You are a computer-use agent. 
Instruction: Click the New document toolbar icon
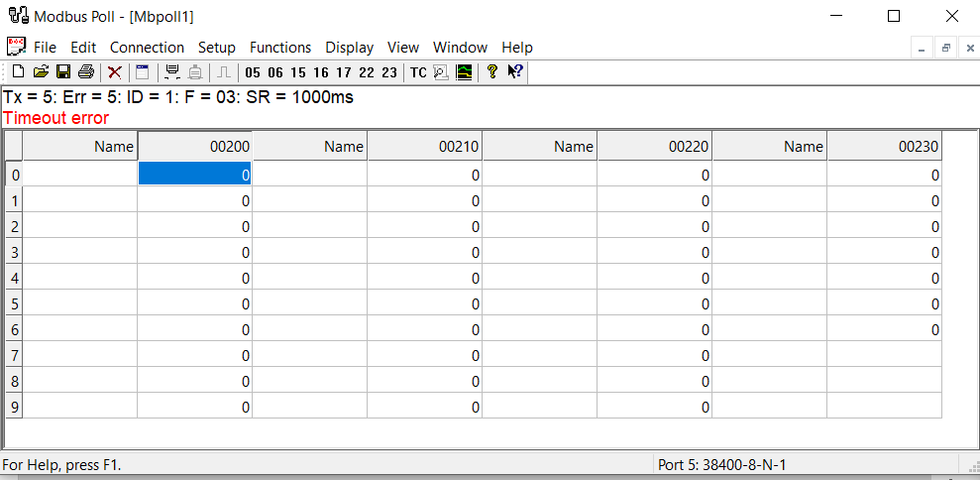tap(19, 71)
